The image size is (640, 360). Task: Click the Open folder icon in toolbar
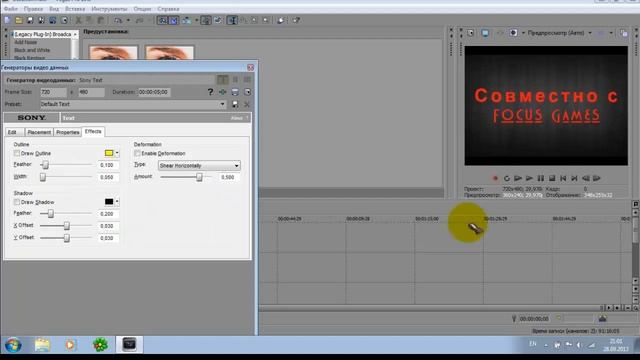tap(19, 20)
